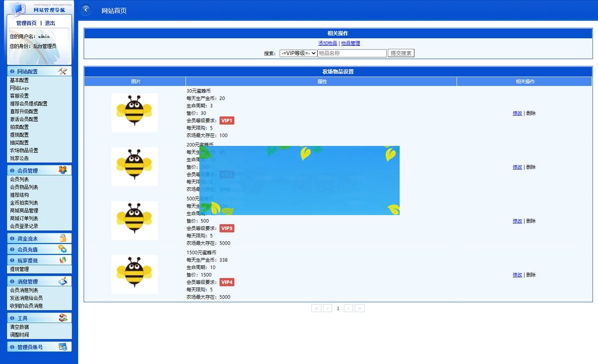
Task: Click the 提交搜索 button
Action: click(x=401, y=53)
